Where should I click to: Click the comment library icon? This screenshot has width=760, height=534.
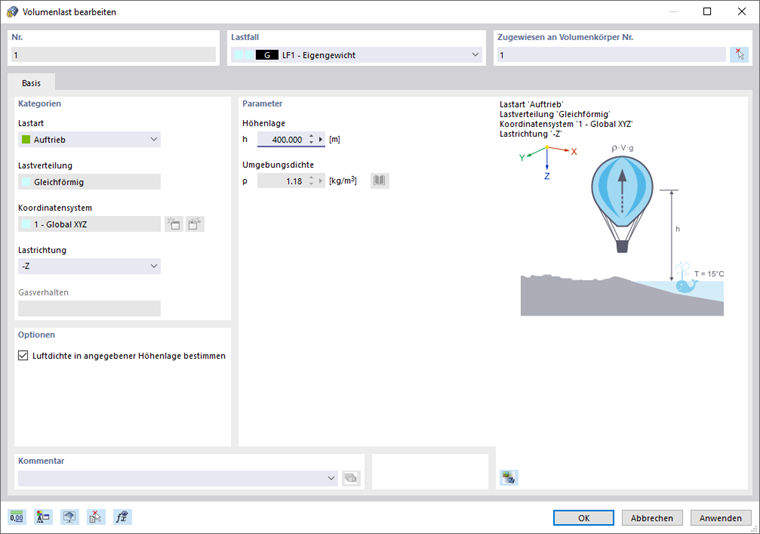coord(351,478)
